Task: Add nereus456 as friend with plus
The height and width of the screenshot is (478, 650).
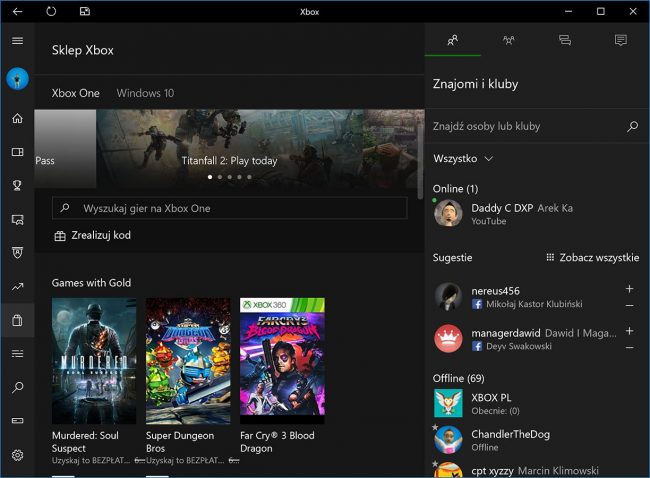Action: (629, 289)
